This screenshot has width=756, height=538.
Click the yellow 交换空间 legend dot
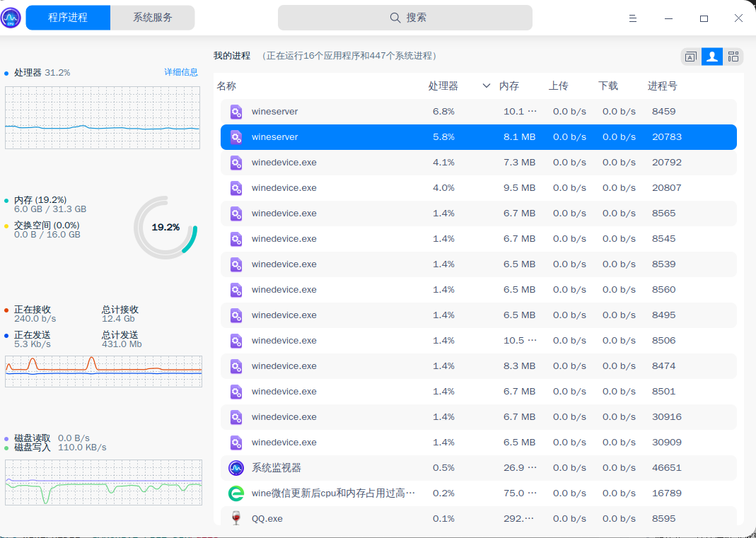(x=8, y=225)
